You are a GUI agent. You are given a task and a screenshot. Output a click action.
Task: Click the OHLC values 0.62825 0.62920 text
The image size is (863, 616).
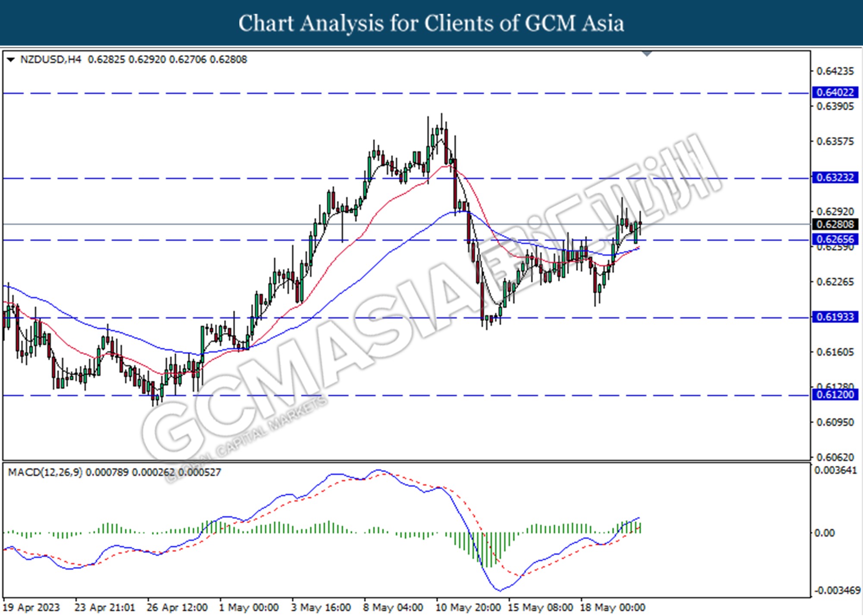(x=127, y=60)
